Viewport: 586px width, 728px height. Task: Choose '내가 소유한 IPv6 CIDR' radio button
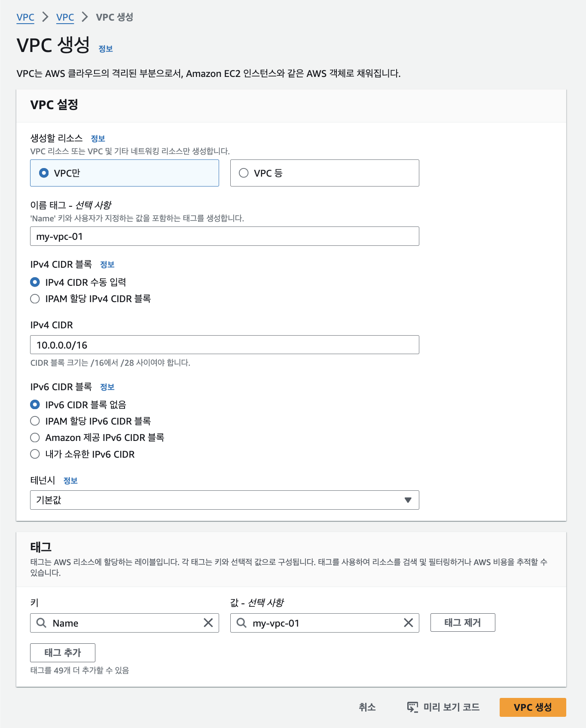[35, 454]
